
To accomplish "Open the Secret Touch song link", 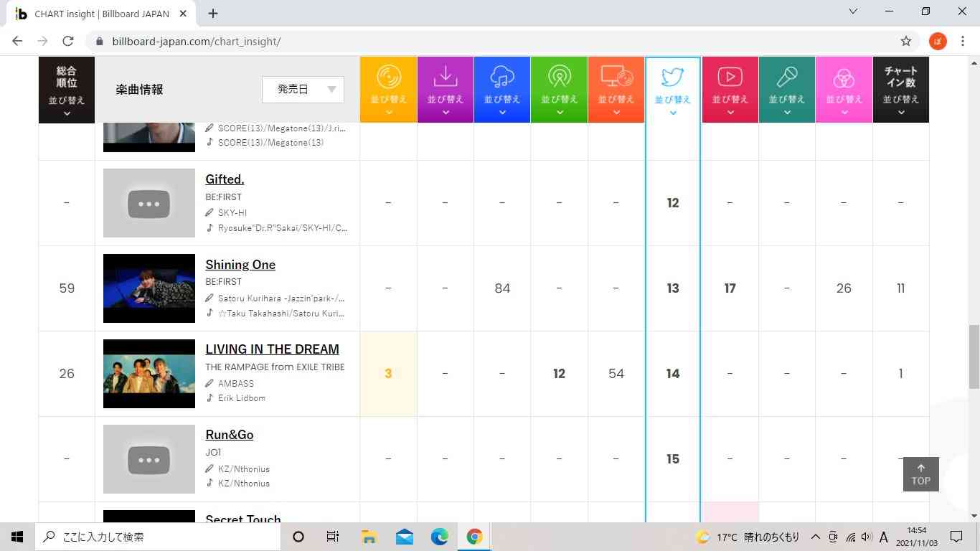I will tap(242, 518).
